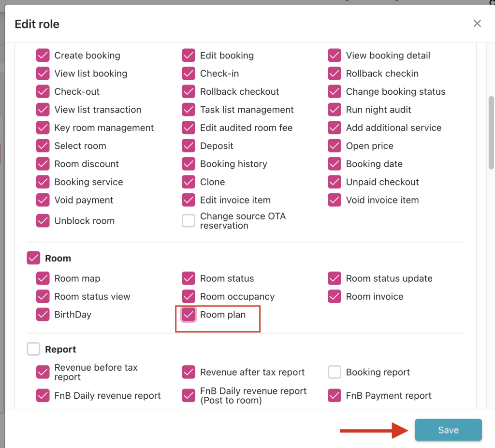Enable Change source OTA reservation checkbox

[x=189, y=221]
